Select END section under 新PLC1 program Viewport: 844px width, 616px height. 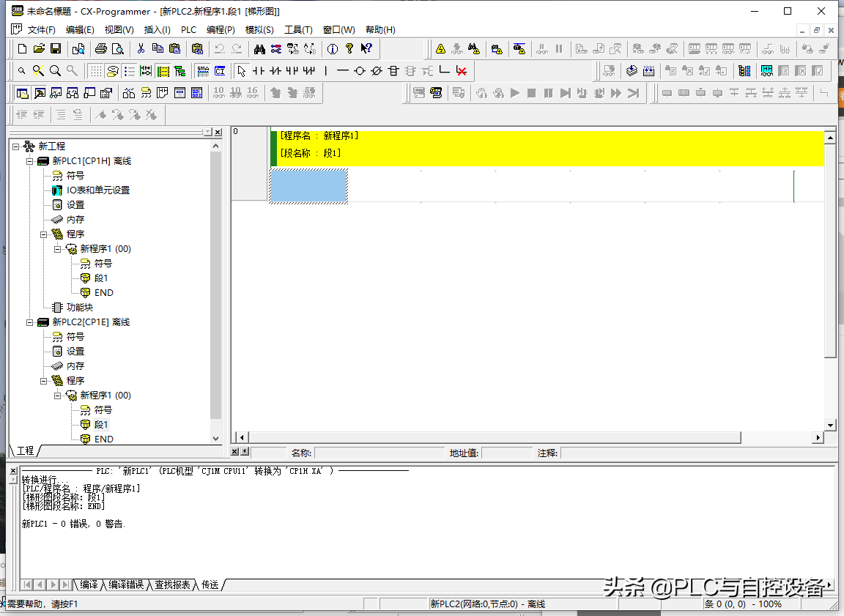coord(104,293)
